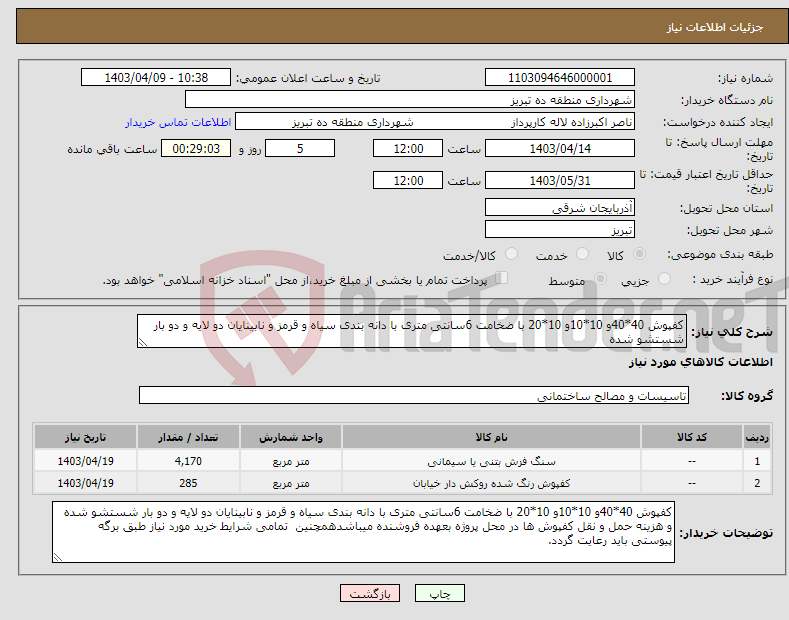Open اطلاعات تماس خریدار link
Image resolution: width=789 pixels, height=620 pixels.
point(178,122)
